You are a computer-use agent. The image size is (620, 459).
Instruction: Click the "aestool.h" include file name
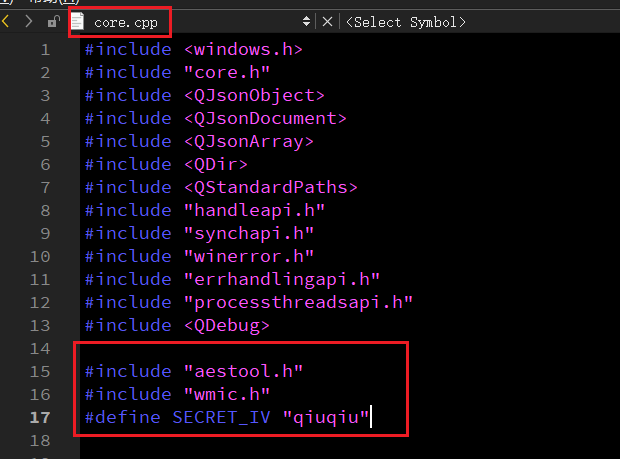click(244, 371)
